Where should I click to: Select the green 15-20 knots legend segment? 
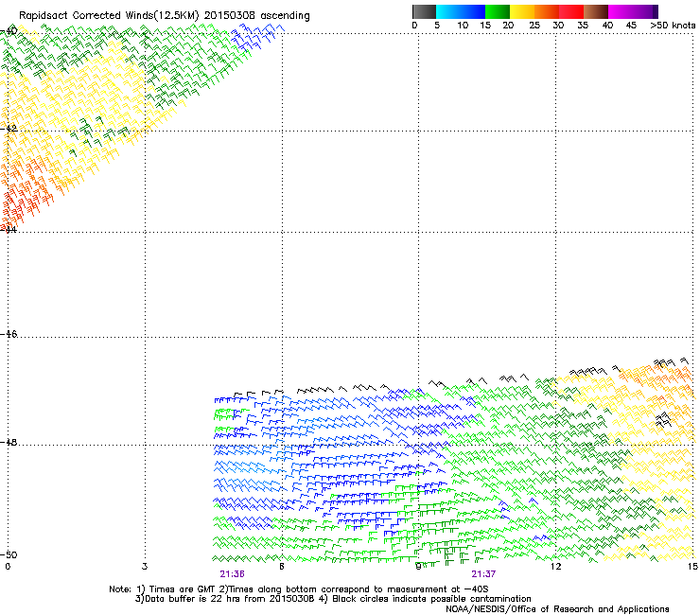click(x=498, y=11)
